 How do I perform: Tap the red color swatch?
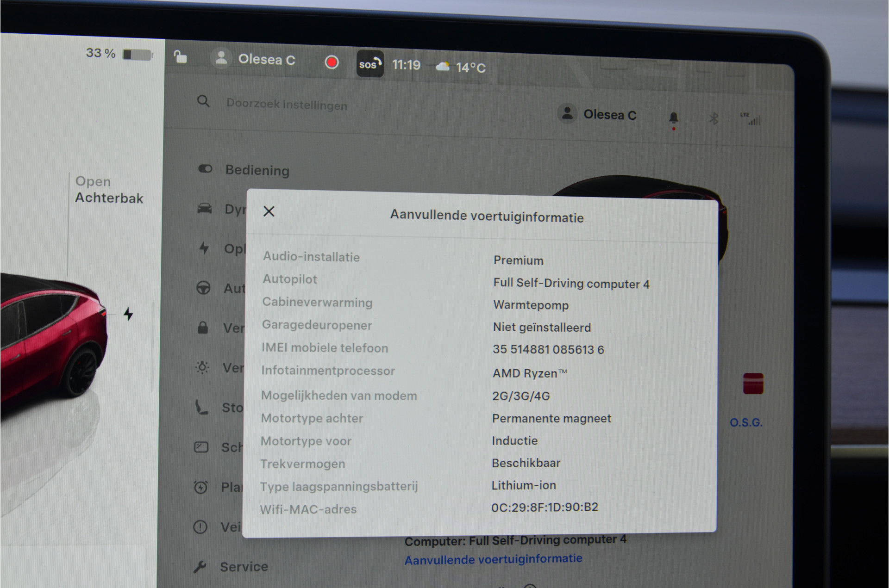tap(753, 383)
